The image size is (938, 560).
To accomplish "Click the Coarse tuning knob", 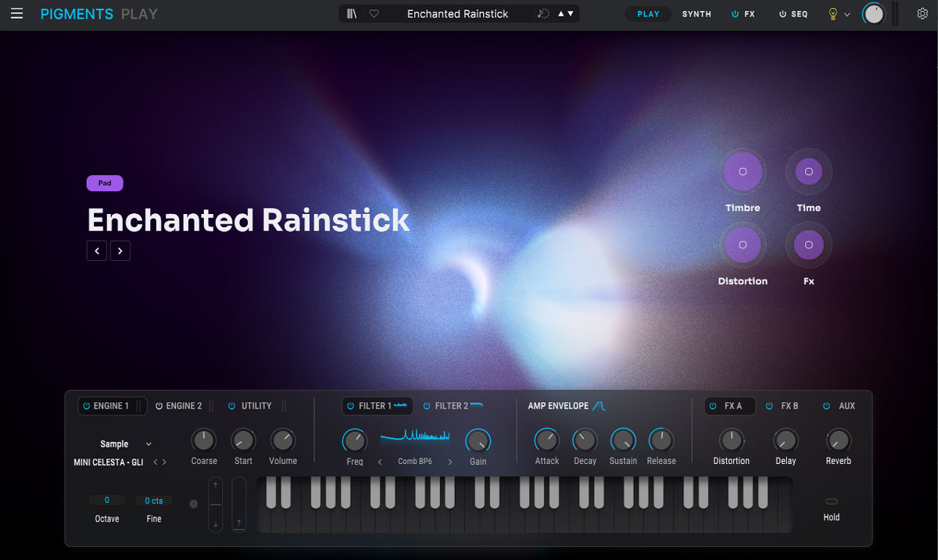I will pyautogui.click(x=203, y=440).
